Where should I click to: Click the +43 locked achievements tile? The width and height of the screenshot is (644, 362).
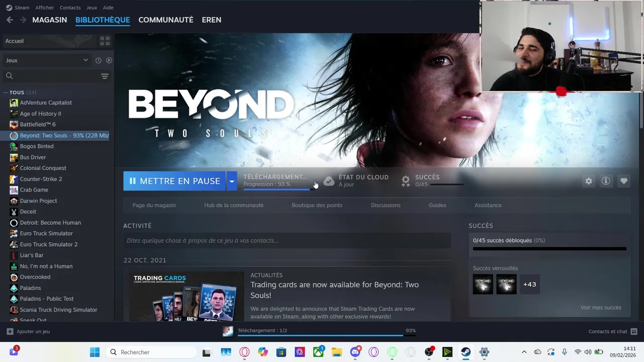529,285
